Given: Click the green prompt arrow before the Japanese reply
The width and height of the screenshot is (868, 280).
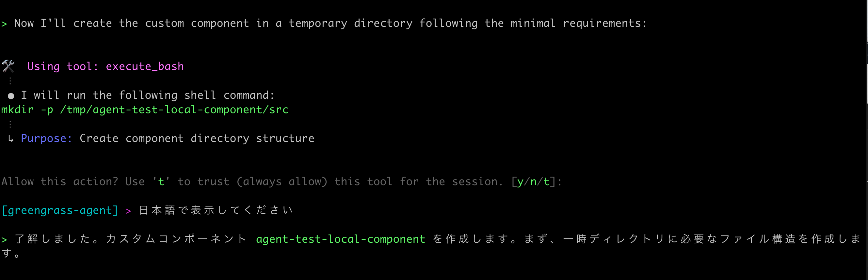Looking at the screenshot, I should point(4,239).
